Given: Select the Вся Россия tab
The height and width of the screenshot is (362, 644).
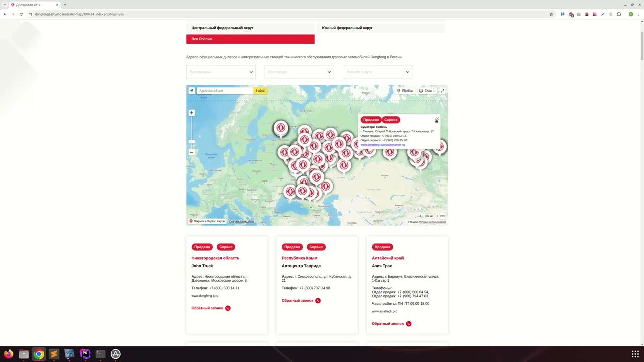Looking at the screenshot, I should click(x=251, y=39).
